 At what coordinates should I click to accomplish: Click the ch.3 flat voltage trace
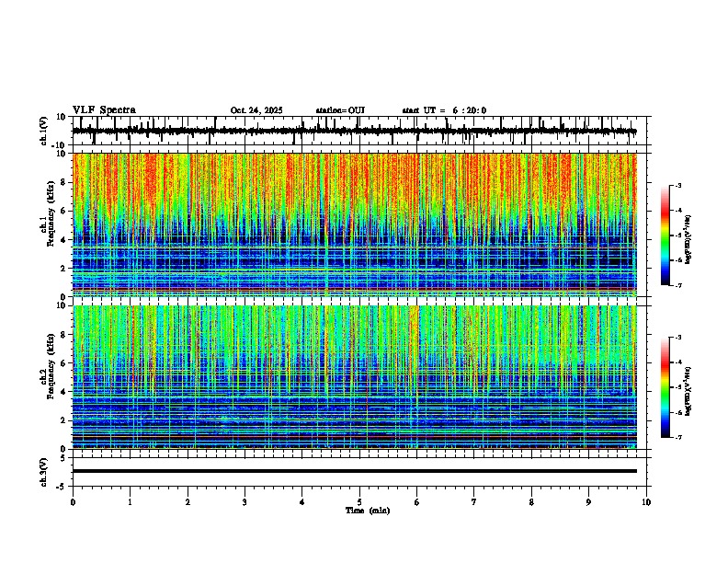(x=354, y=471)
